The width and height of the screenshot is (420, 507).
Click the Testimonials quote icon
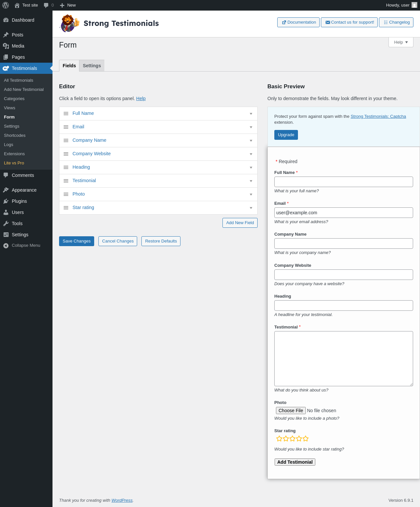click(6, 68)
